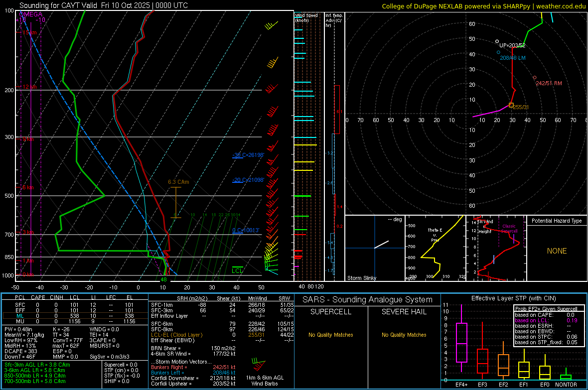
Task: Click the 6.3 C/km lapse rate bracket
Action: point(175,202)
